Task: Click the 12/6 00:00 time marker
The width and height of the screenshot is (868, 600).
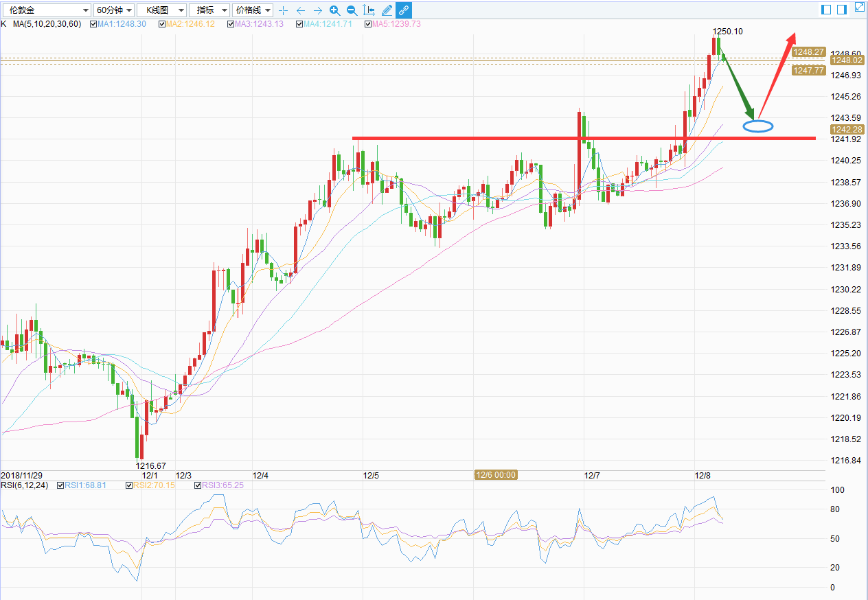Action: pyautogui.click(x=496, y=475)
